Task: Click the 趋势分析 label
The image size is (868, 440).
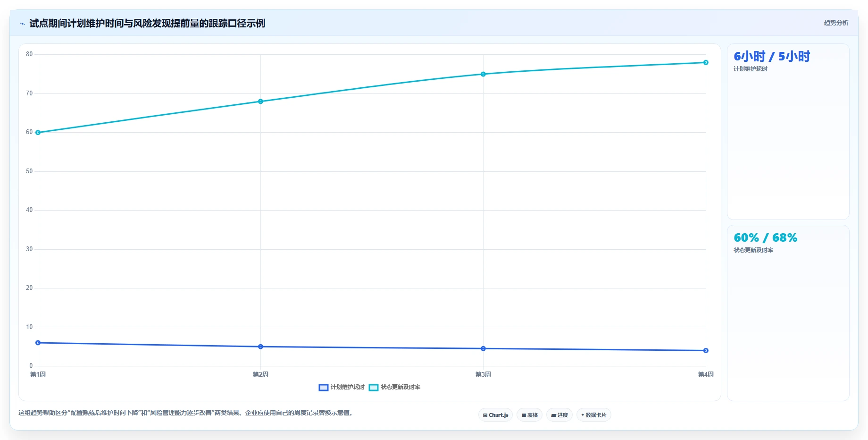Action: click(836, 23)
